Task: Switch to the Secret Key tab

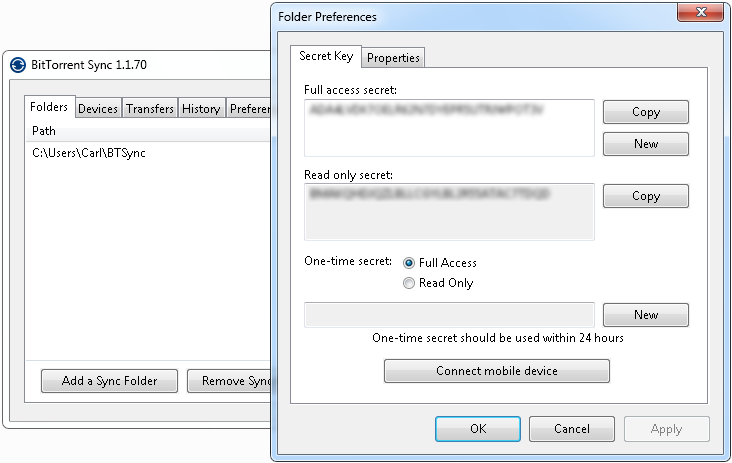Action: click(326, 56)
